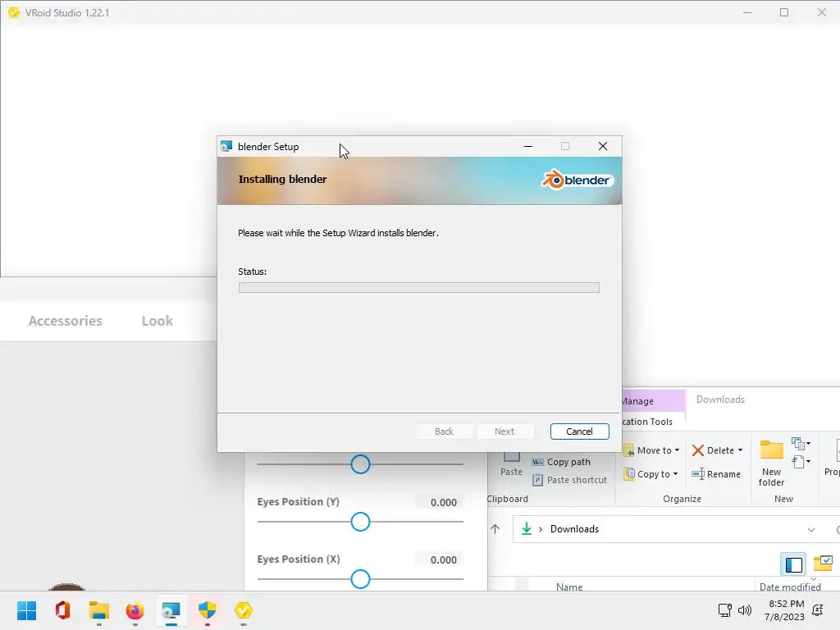Click the green Downloads arrow in address bar
The height and width of the screenshot is (630, 840).
(527, 529)
